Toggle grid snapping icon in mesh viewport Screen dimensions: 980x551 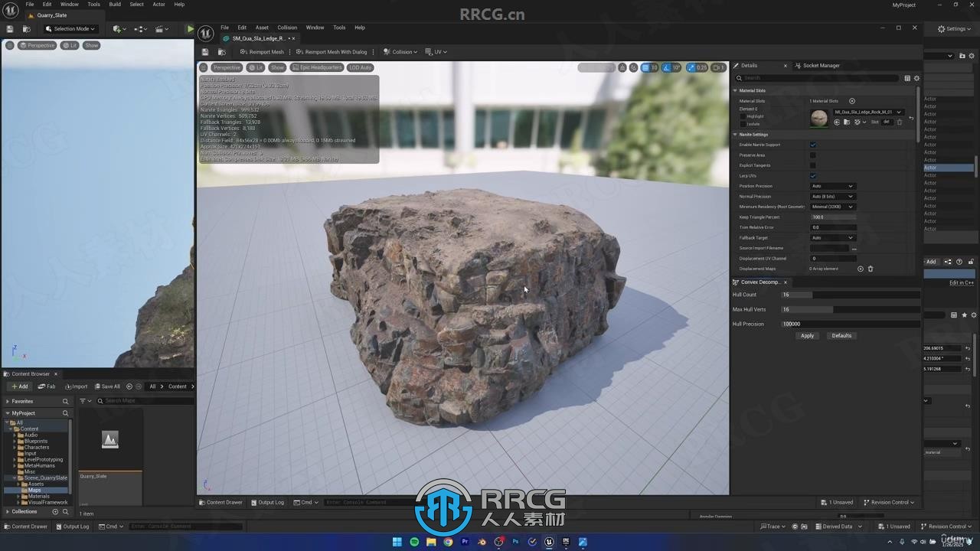tap(645, 67)
